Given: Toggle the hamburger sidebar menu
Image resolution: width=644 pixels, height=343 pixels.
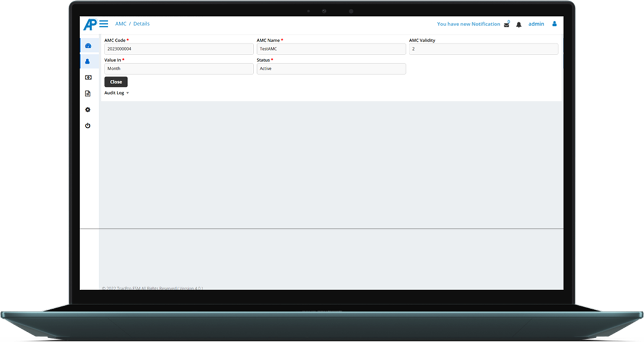Looking at the screenshot, I should (x=104, y=24).
